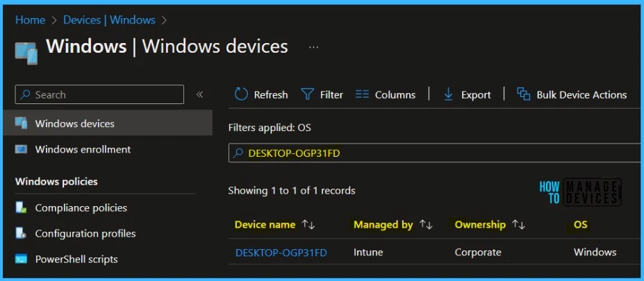Screen dimensions: 644x281
Task: Open the ellipsis menu beside page title
Action: pos(314,48)
